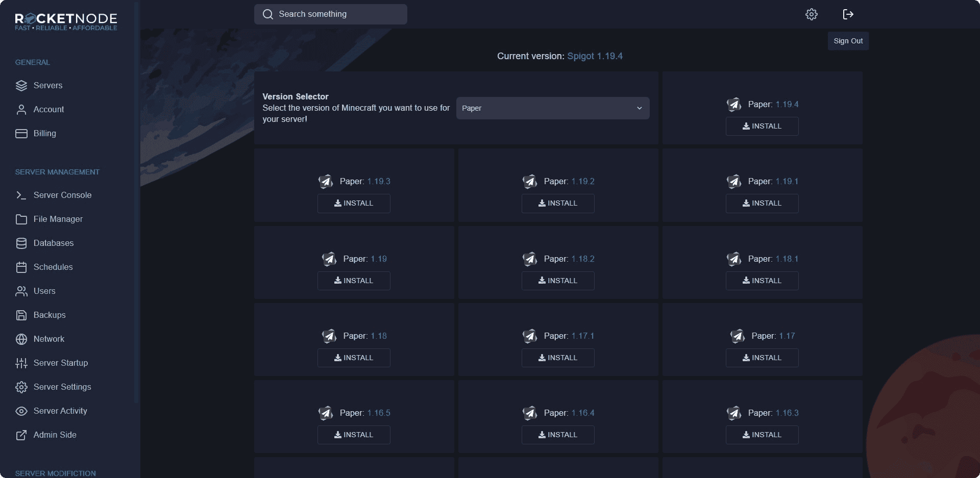Open Server Activity eye icon
980x478 pixels.
tap(21, 411)
